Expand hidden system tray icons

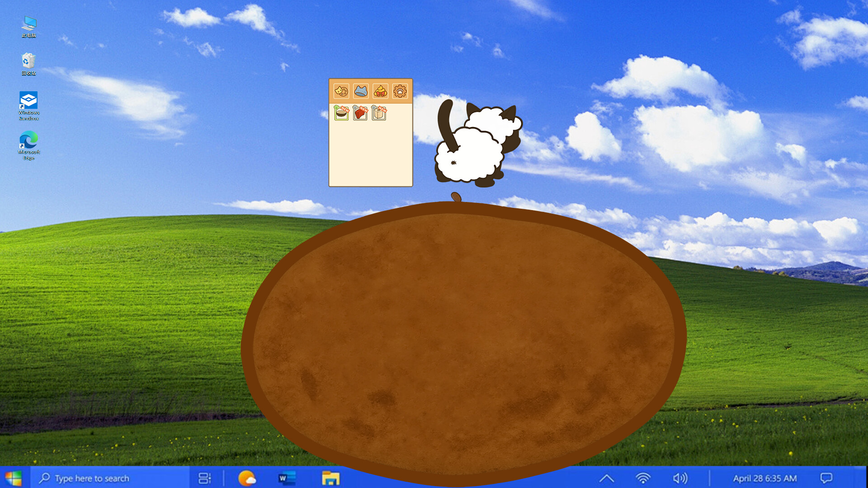pos(606,478)
